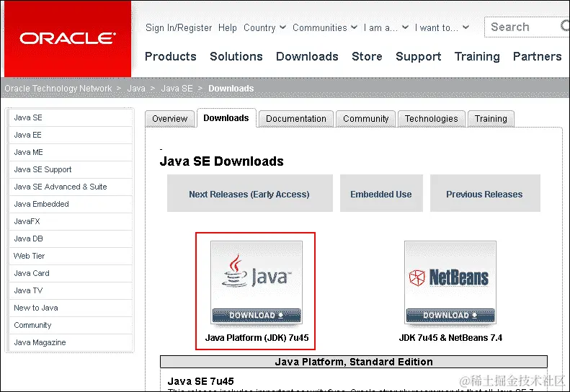Switch to the Overview tab

[x=170, y=119]
